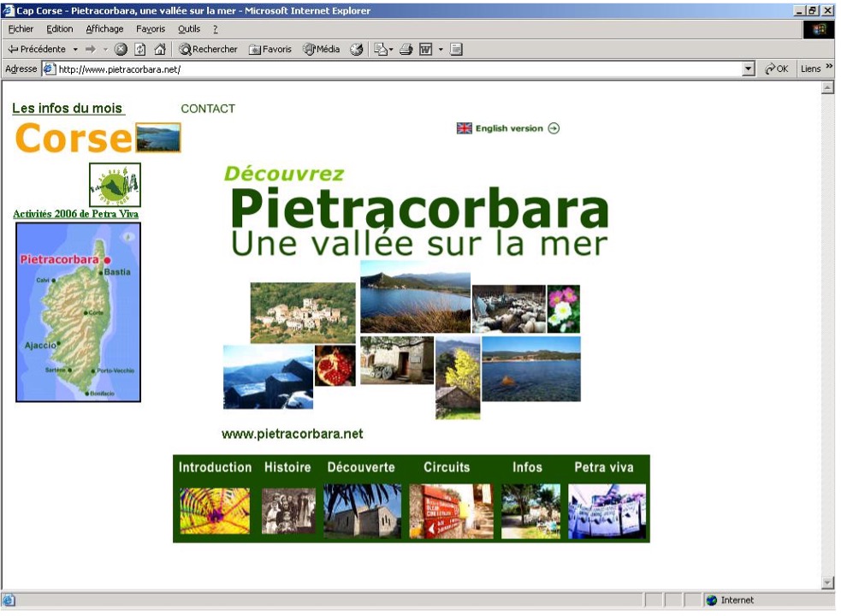The height and width of the screenshot is (616, 841).
Task: Click the History icon in toolbar
Action: coord(356,50)
